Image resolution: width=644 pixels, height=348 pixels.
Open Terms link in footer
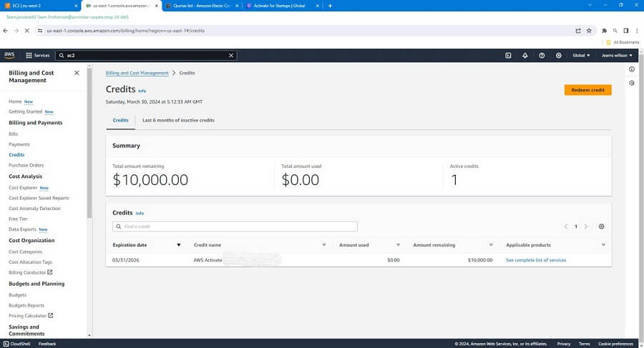pos(584,344)
